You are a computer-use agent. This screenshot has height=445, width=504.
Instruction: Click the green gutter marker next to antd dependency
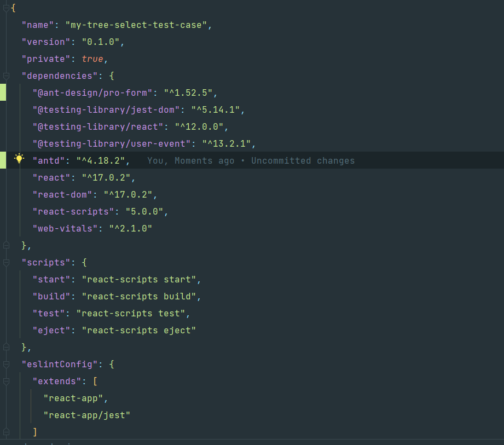click(x=3, y=160)
